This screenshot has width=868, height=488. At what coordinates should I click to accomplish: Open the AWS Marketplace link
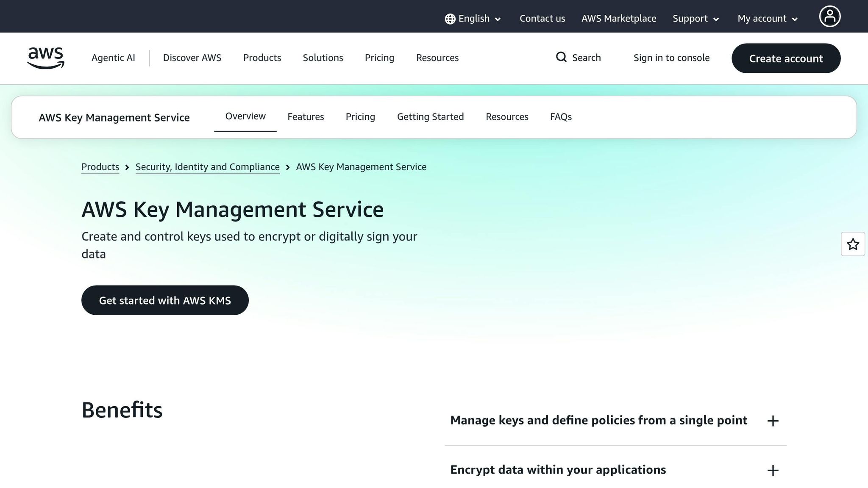(618, 19)
